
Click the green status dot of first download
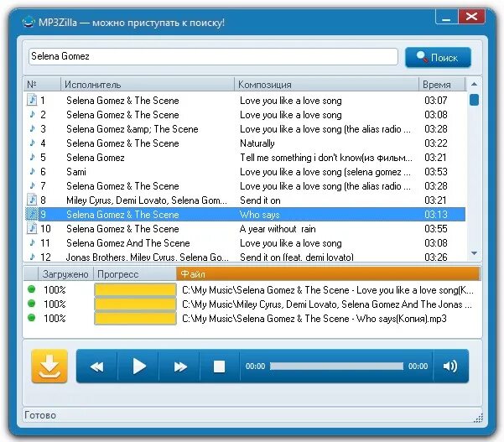(32, 289)
